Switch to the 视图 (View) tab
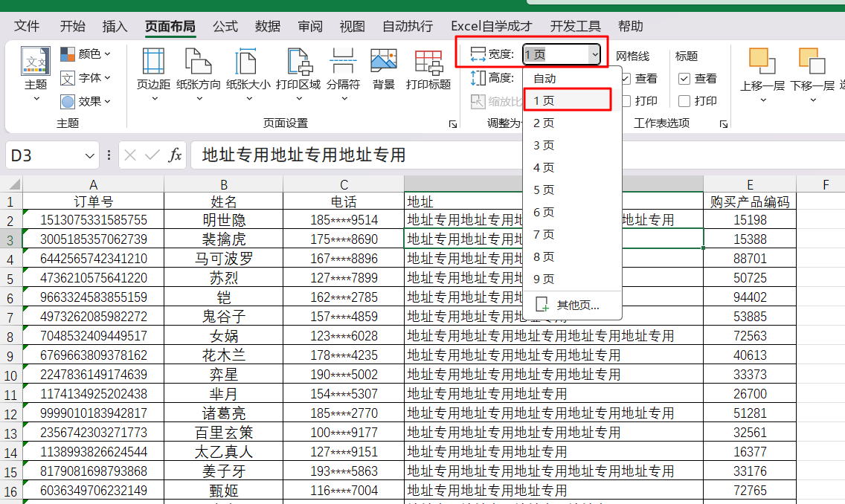 point(353,26)
